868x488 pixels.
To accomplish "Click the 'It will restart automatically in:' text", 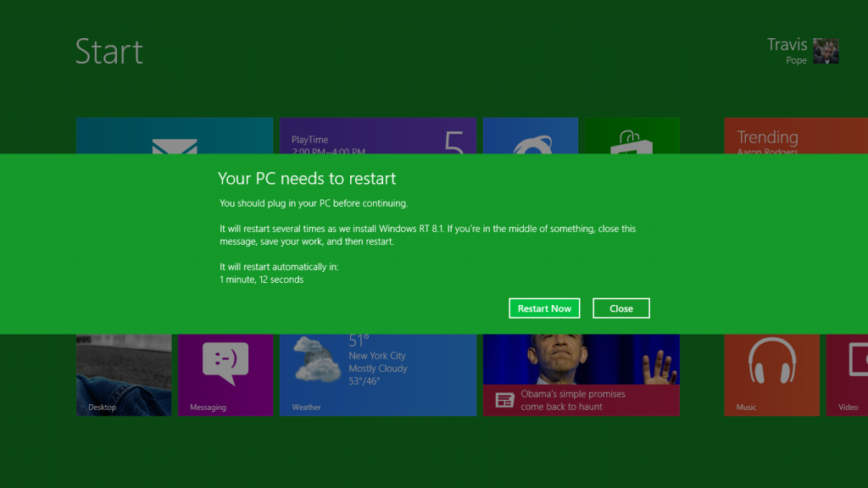I will click(x=278, y=267).
